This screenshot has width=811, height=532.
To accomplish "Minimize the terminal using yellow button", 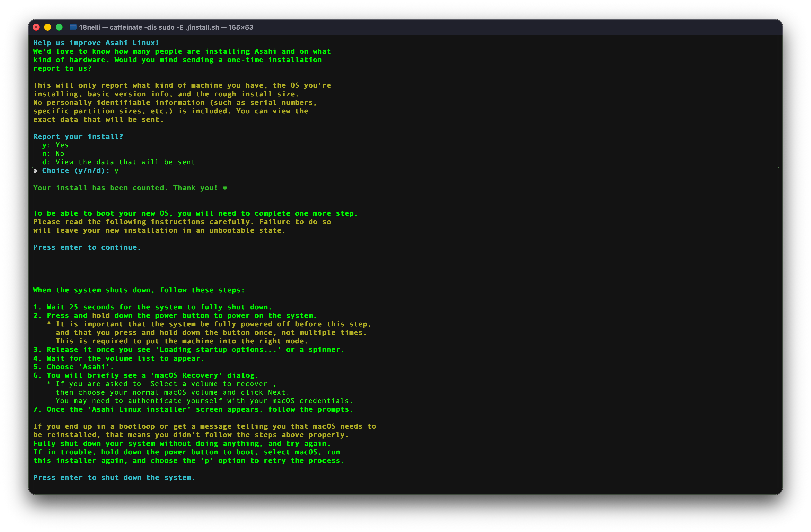I will (48, 27).
